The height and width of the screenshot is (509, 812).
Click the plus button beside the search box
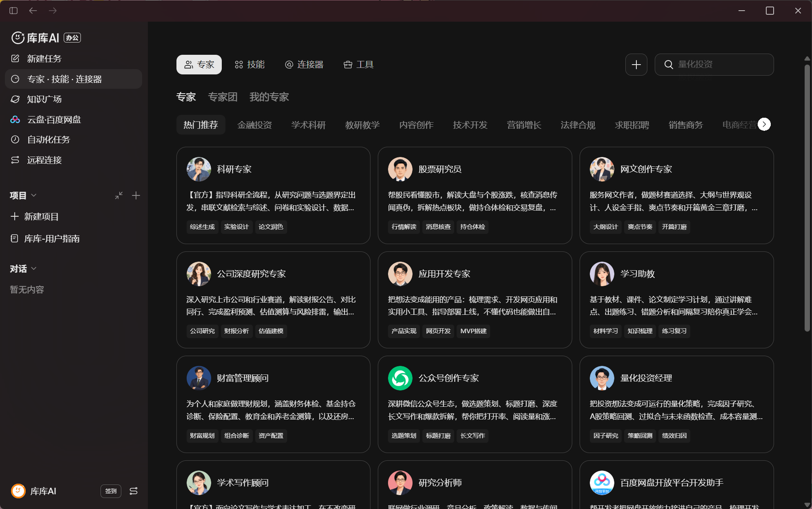tap(636, 65)
